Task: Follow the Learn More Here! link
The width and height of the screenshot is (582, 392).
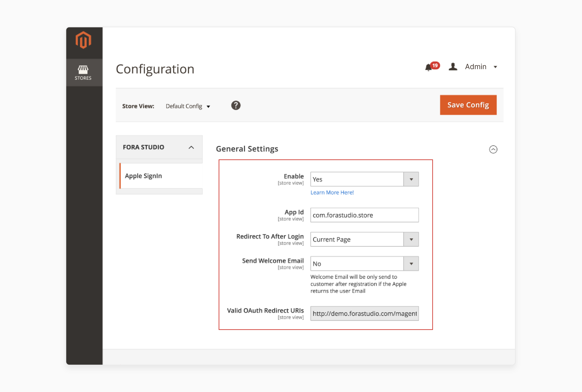Action: pos(332,193)
